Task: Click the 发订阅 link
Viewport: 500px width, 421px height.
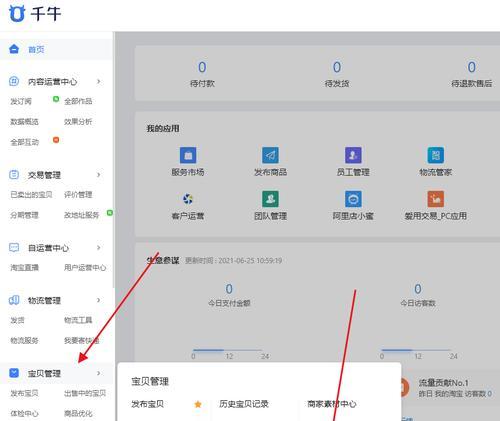Action: [x=21, y=101]
